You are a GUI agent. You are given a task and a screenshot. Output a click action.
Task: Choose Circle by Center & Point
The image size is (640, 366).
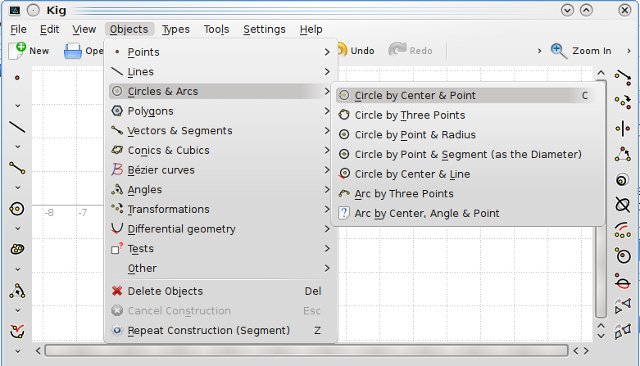468,95
